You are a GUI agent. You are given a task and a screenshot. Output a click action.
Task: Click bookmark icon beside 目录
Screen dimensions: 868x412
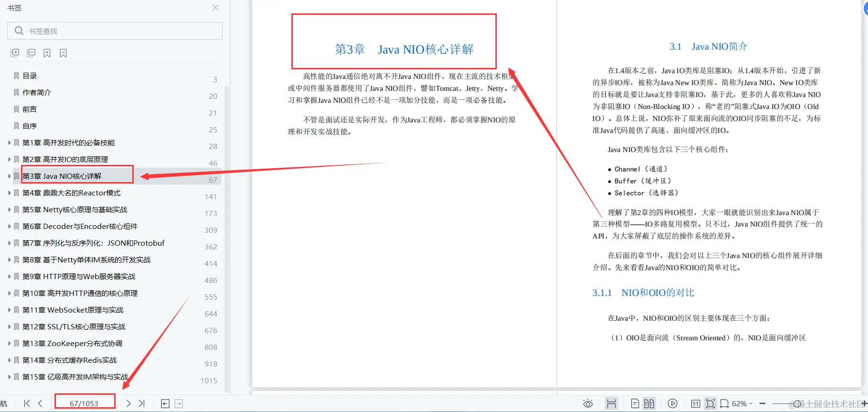point(17,76)
